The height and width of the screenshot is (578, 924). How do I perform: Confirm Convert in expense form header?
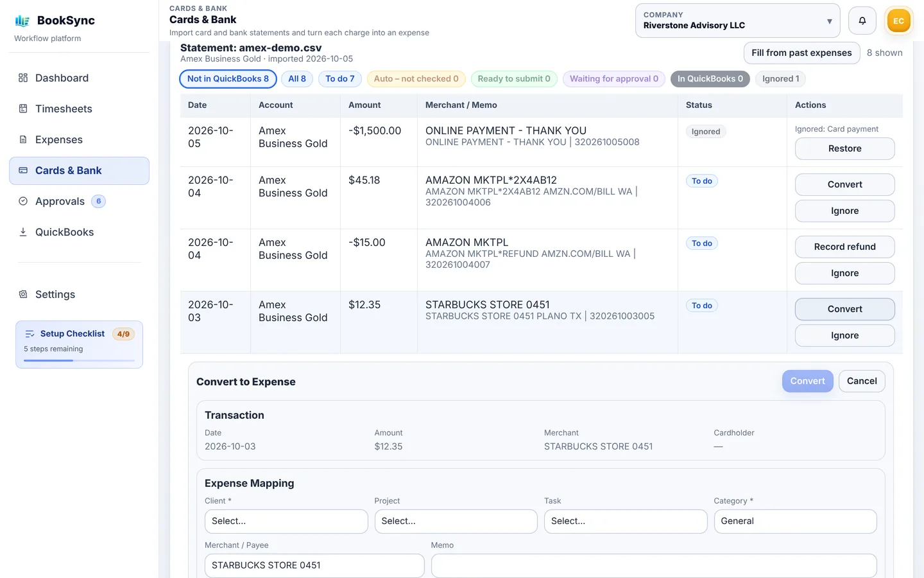(807, 381)
